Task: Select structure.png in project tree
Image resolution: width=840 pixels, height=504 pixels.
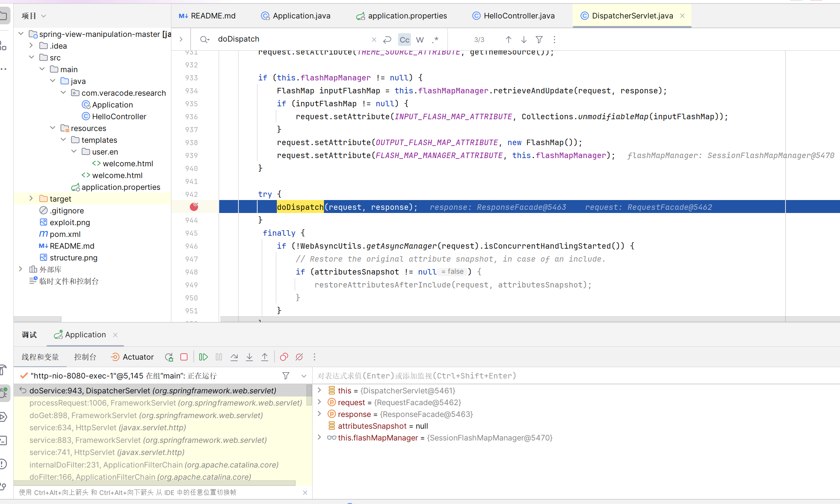Action: [x=68, y=258]
